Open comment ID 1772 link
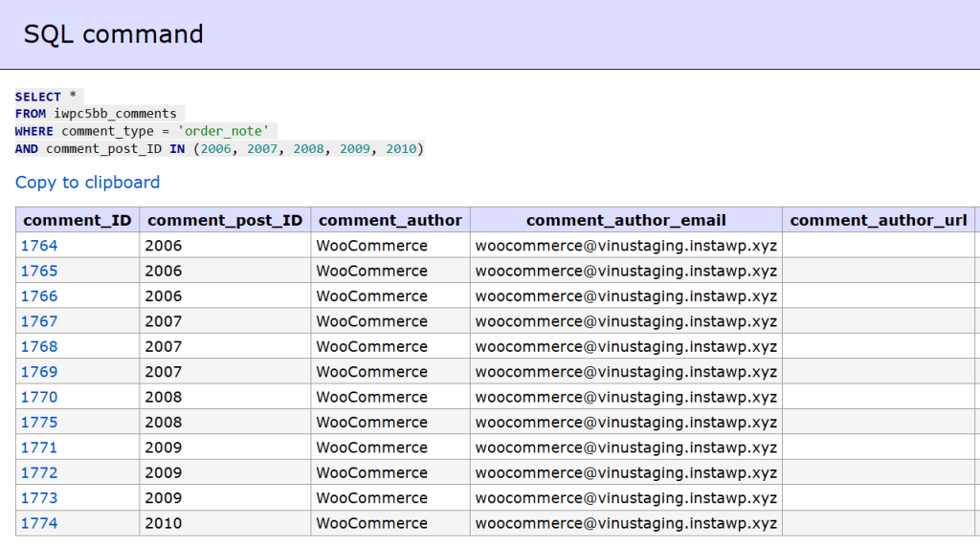980x546 pixels. (x=39, y=472)
